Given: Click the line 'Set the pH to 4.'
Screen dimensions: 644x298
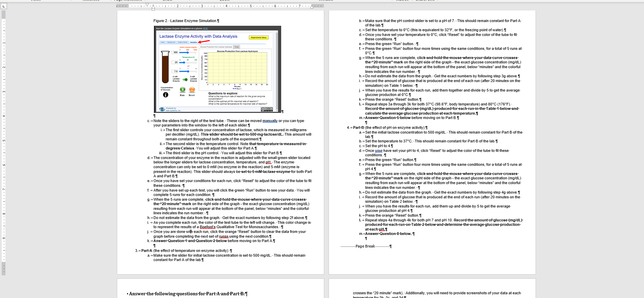Looking at the screenshot, I should [379, 146].
